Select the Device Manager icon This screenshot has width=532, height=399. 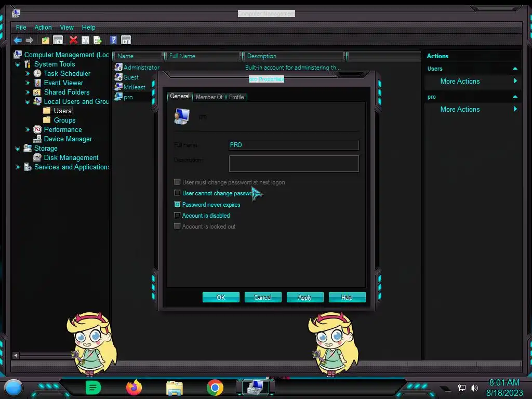coord(37,139)
